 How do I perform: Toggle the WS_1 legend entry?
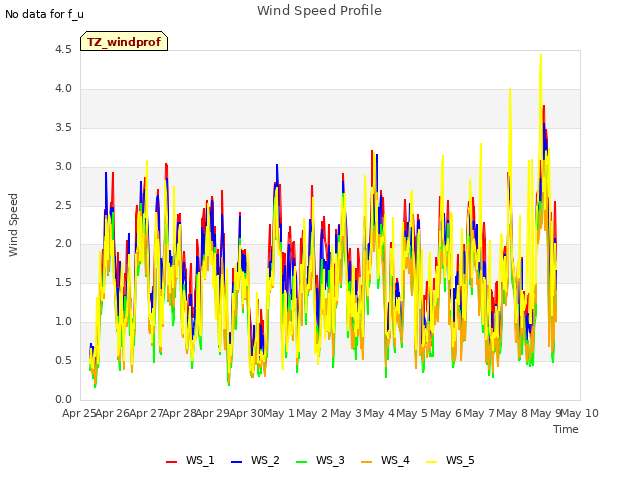[x=190, y=461]
